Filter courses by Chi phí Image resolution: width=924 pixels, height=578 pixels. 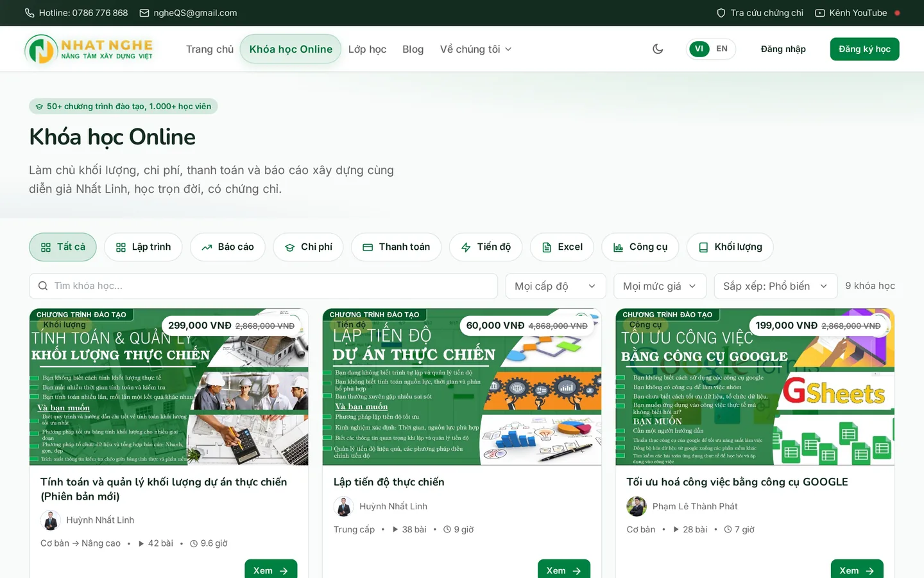pyautogui.click(x=308, y=247)
